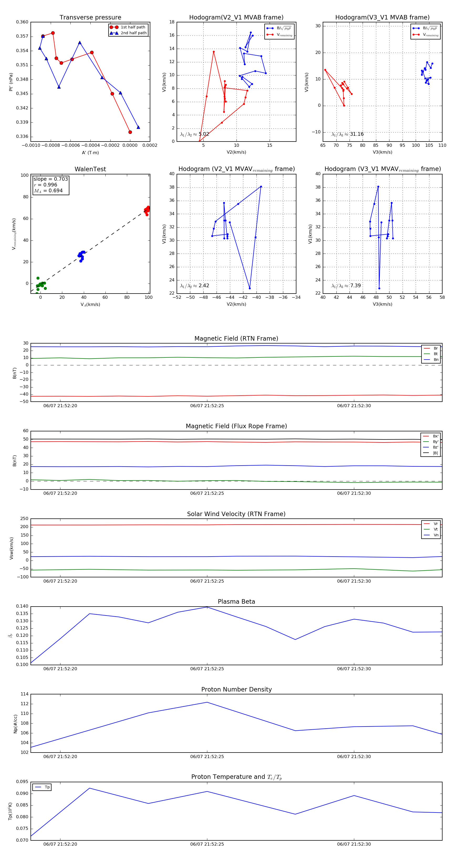Image resolution: width=473 pixels, height=868 pixels.
Task: Click the 'Bt' legend entry
Action: pos(431,354)
